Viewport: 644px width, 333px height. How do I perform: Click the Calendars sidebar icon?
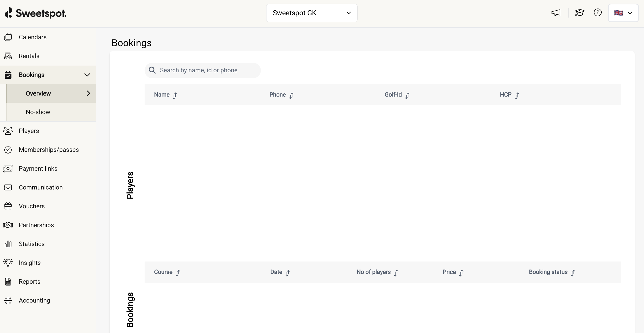point(8,37)
